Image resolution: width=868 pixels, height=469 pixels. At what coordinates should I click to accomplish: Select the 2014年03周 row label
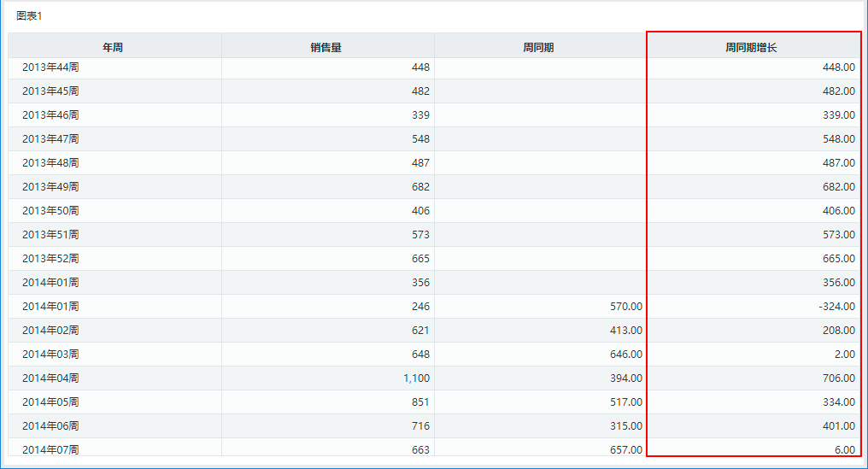[x=50, y=354]
